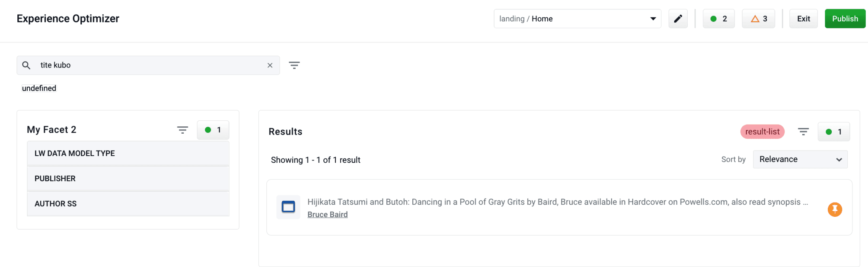Click the warning triangle 3 indicator

[x=758, y=19]
